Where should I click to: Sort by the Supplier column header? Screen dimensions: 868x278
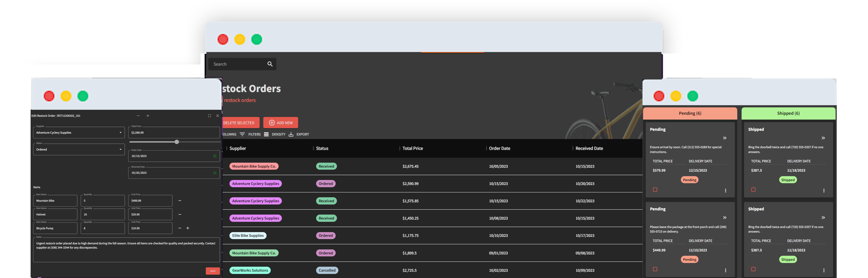click(238, 148)
